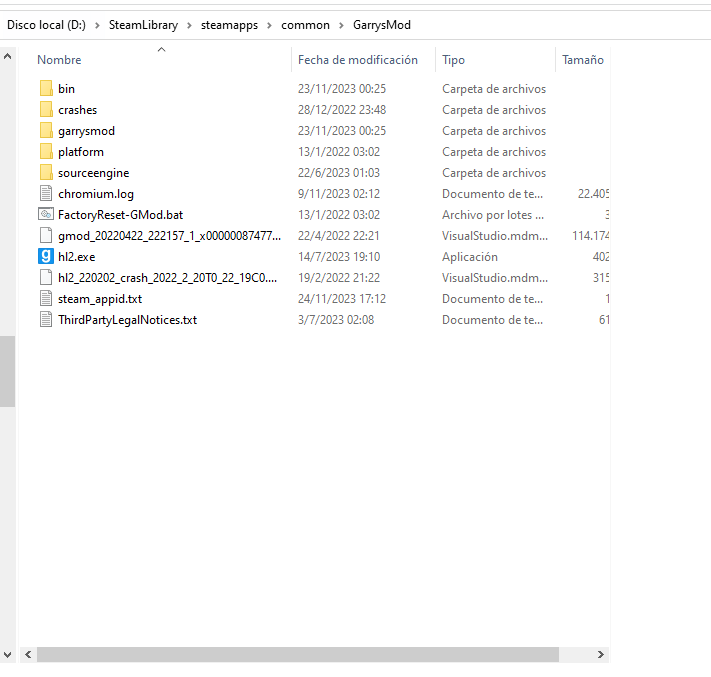Click size 22.405 of chromium.log
This screenshot has width=711, height=677.
(x=593, y=194)
